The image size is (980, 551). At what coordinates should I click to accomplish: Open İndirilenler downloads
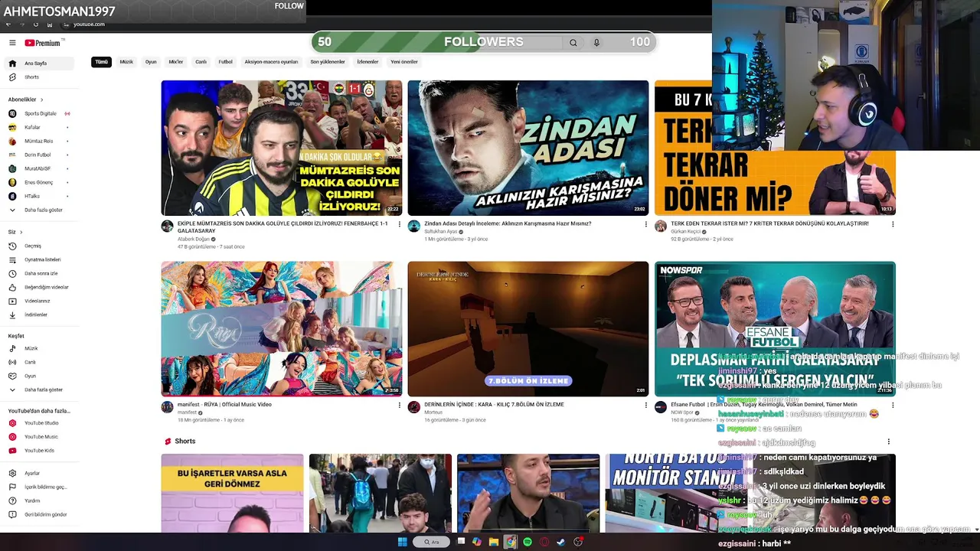coord(38,315)
